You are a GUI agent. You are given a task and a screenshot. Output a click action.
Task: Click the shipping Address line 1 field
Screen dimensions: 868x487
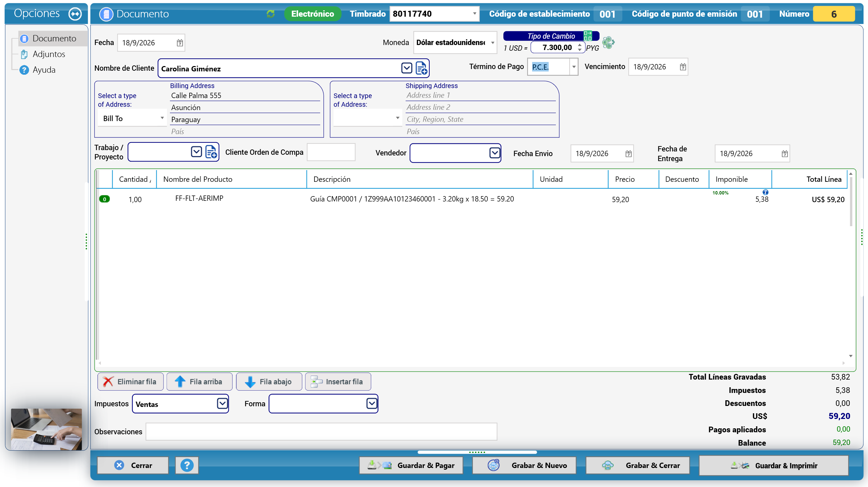[x=480, y=95]
